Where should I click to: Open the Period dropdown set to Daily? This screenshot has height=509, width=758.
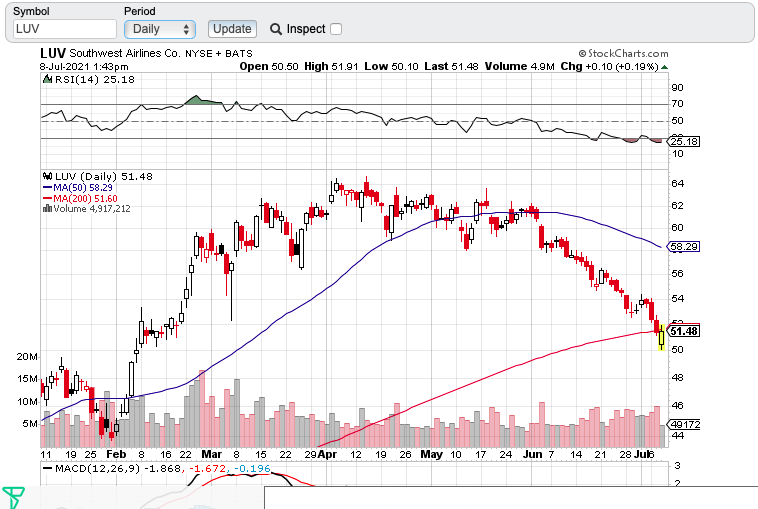click(159, 29)
